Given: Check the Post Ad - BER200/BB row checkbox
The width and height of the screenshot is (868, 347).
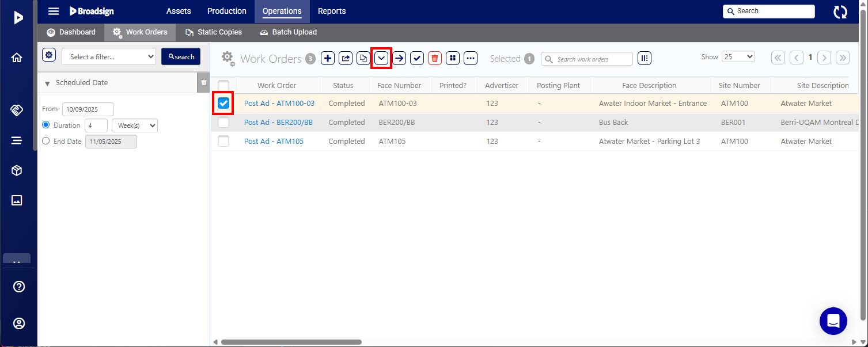Looking at the screenshot, I should (x=223, y=123).
